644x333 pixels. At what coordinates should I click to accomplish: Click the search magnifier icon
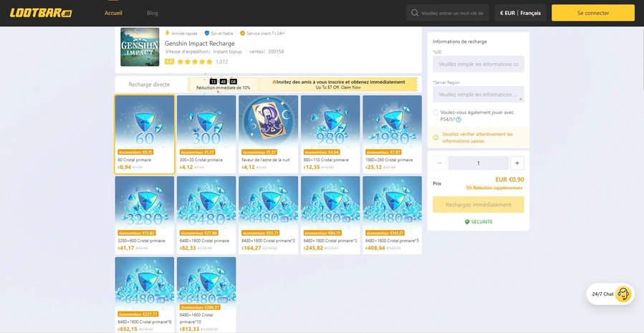[x=415, y=13]
